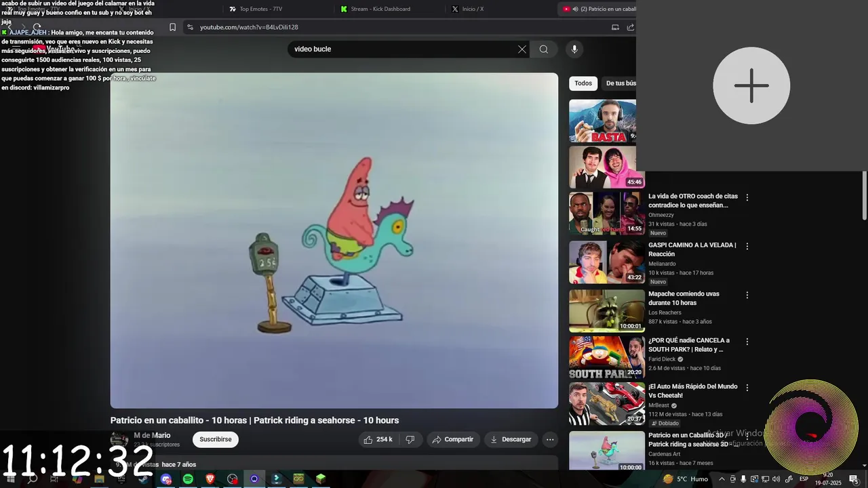
Task: Open Spotify from the taskbar
Action: pos(188,479)
